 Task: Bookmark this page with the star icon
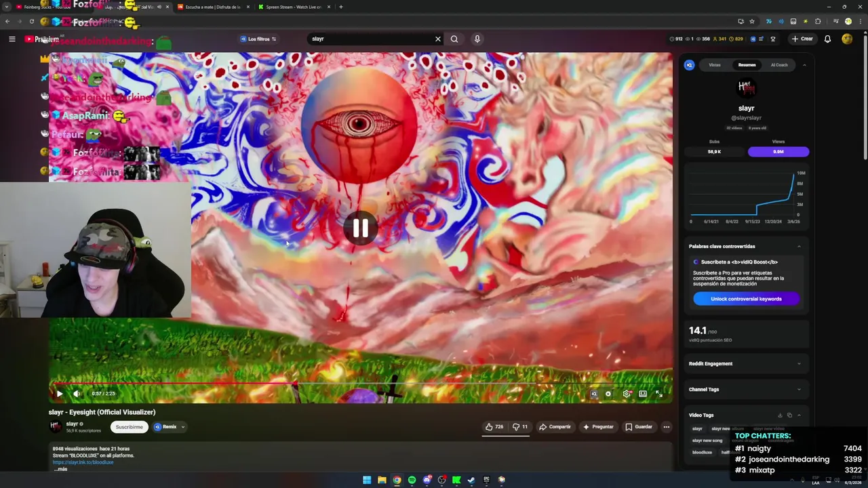(752, 21)
